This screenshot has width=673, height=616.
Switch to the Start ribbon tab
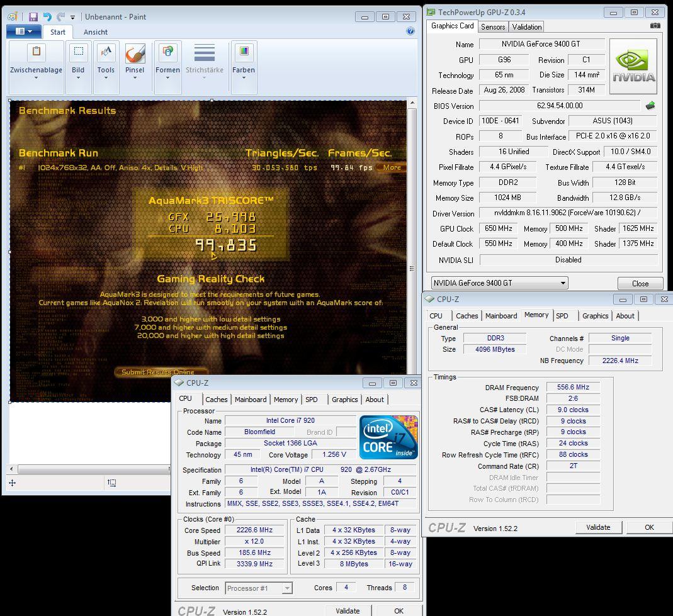[57, 32]
